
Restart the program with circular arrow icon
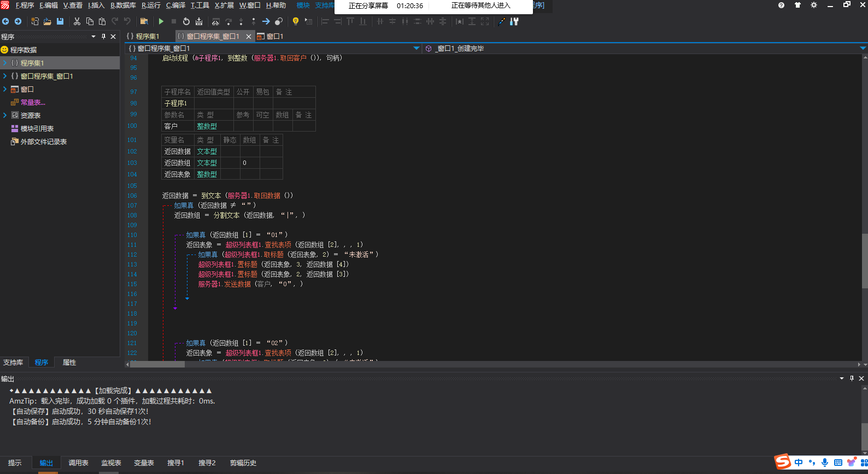[186, 21]
